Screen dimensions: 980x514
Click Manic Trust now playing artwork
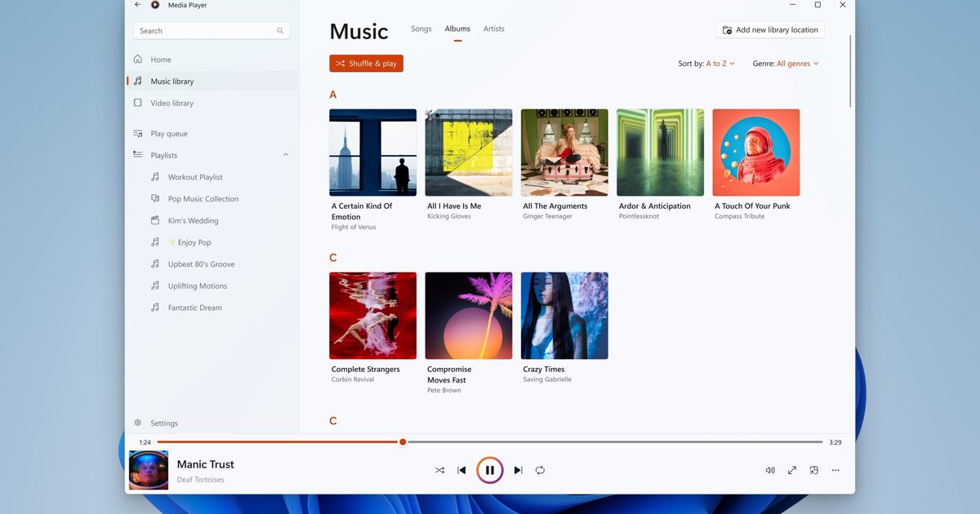point(149,470)
